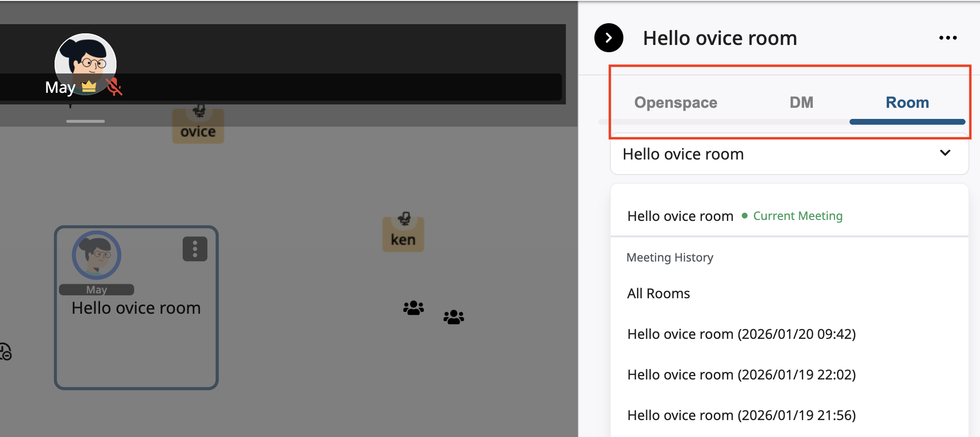Open Hello ovice room (2026/01/19 21:56) history
Viewport: 980px width, 437px height.
click(x=741, y=415)
